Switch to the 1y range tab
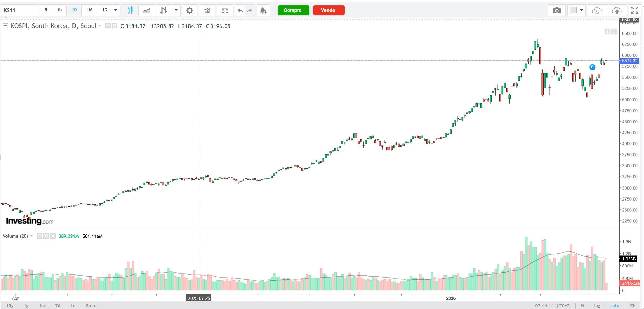The width and height of the screenshot is (644, 309). coord(26,305)
